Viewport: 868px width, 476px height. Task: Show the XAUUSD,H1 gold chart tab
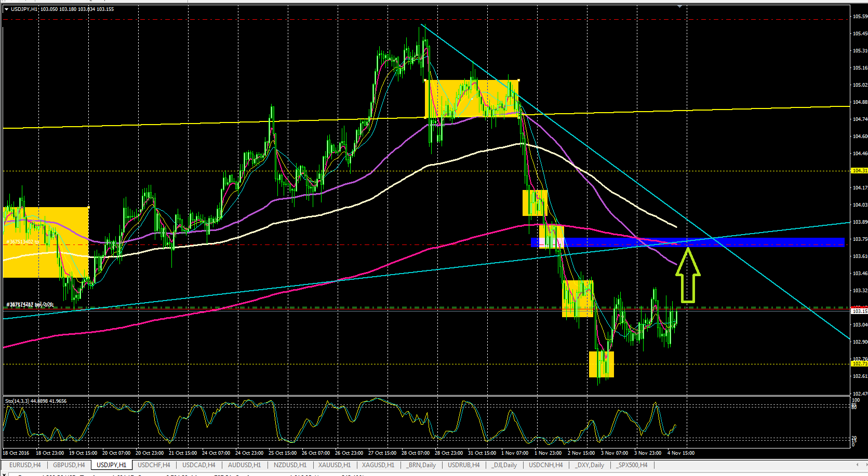[x=335, y=465]
